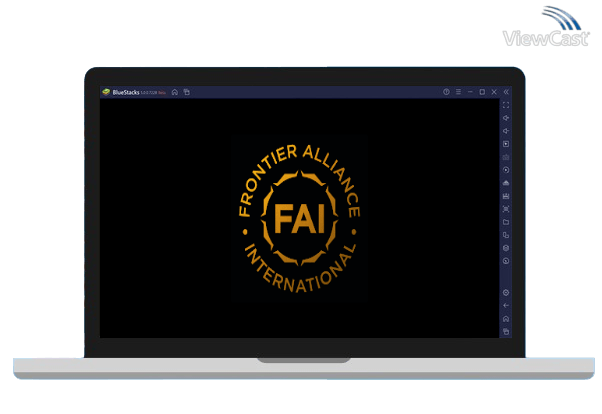
Task: Minimize the BlueStacks window
Action: (x=470, y=92)
